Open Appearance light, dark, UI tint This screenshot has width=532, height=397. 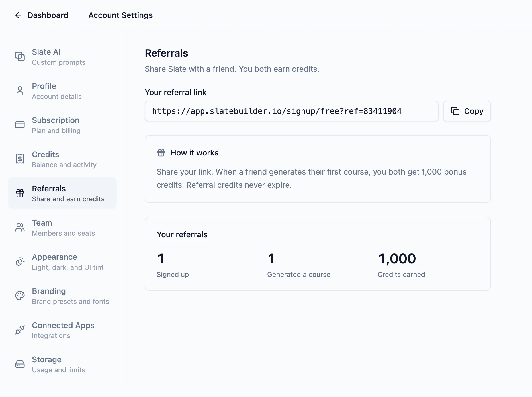(x=62, y=261)
